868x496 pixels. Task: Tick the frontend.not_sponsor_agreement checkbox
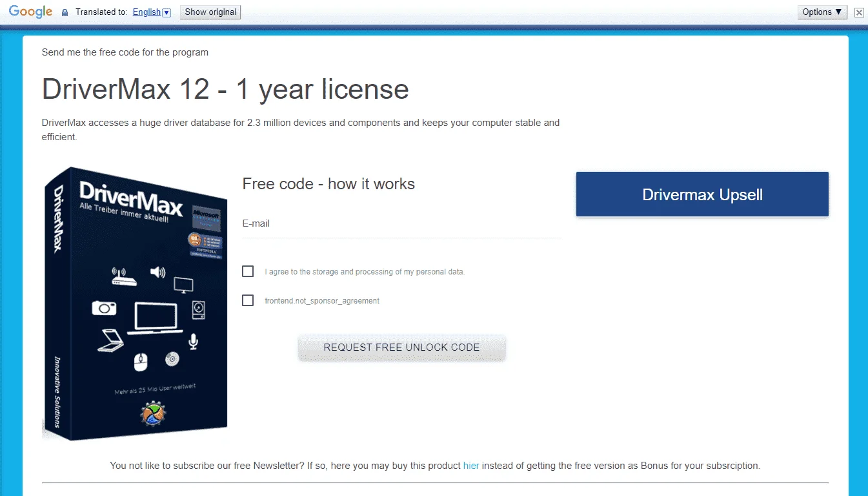coord(248,300)
